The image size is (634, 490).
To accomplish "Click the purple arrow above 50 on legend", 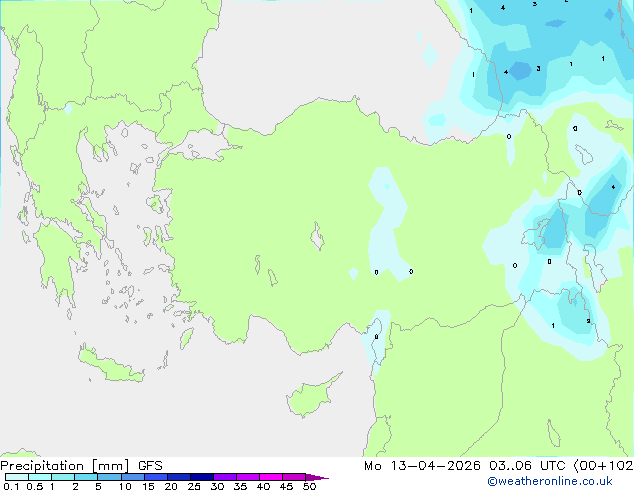I will (x=317, y=477).
